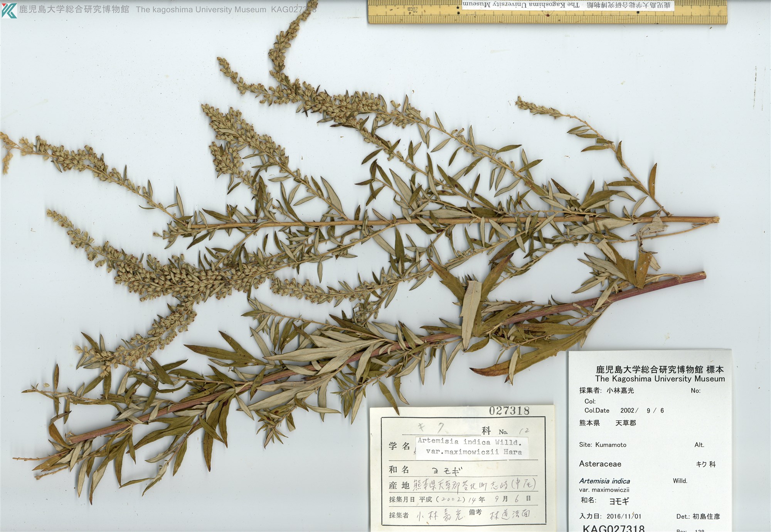771x532 pixels.
Task: Click the white label on the ruler
Action: (568, 5)
